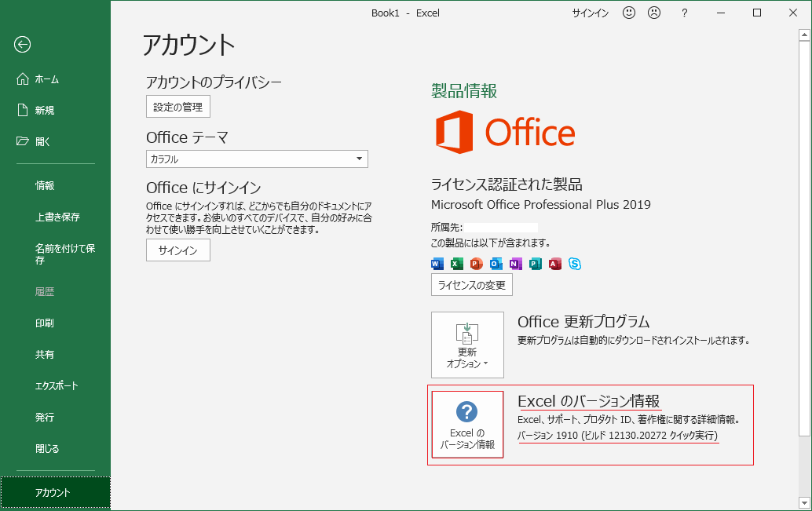Open the ホーム page
Screen dimensions: 812x511
pyautogui.click(x=55, y=79)
